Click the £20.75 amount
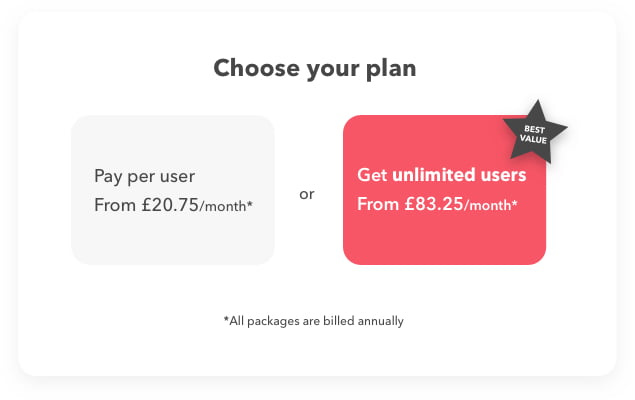635x400 pixels. coord(170,205)
